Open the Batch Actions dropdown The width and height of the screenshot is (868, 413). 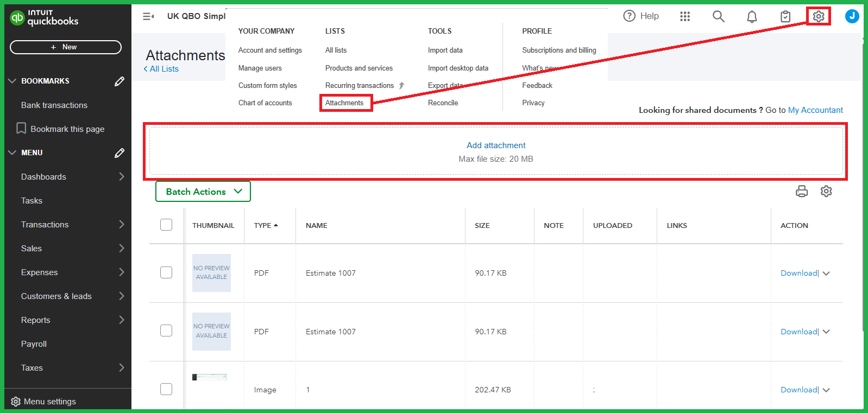coord(203,192)
